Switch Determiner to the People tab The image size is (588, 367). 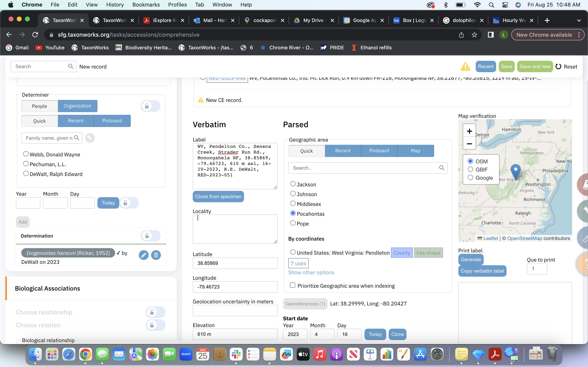coord(39,106)
